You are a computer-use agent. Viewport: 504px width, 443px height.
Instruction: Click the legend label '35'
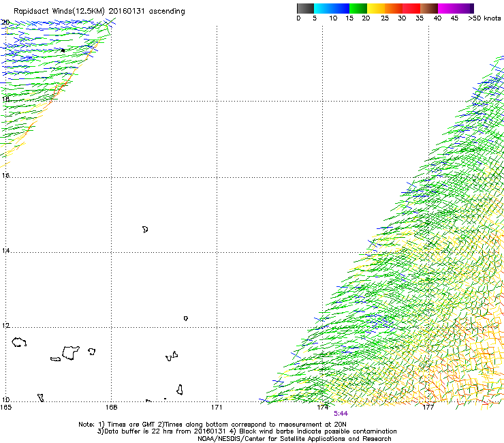(420, 18)
